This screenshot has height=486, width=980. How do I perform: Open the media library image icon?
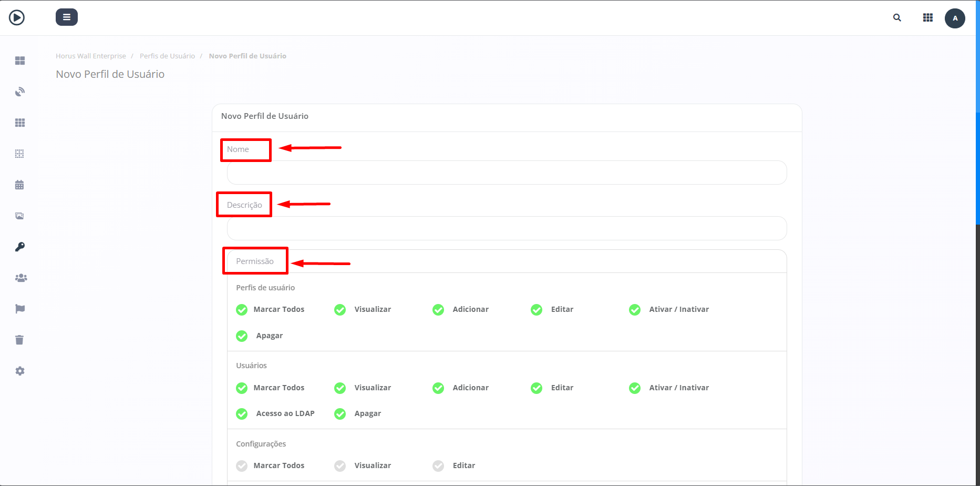(x=19, y=216)
